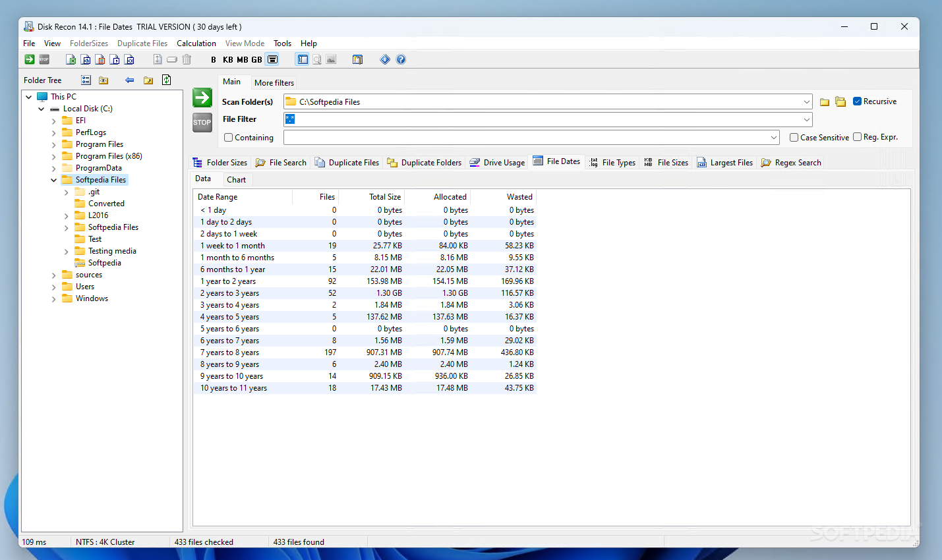
Task: Click in the Containing text field
Action: 525,138
